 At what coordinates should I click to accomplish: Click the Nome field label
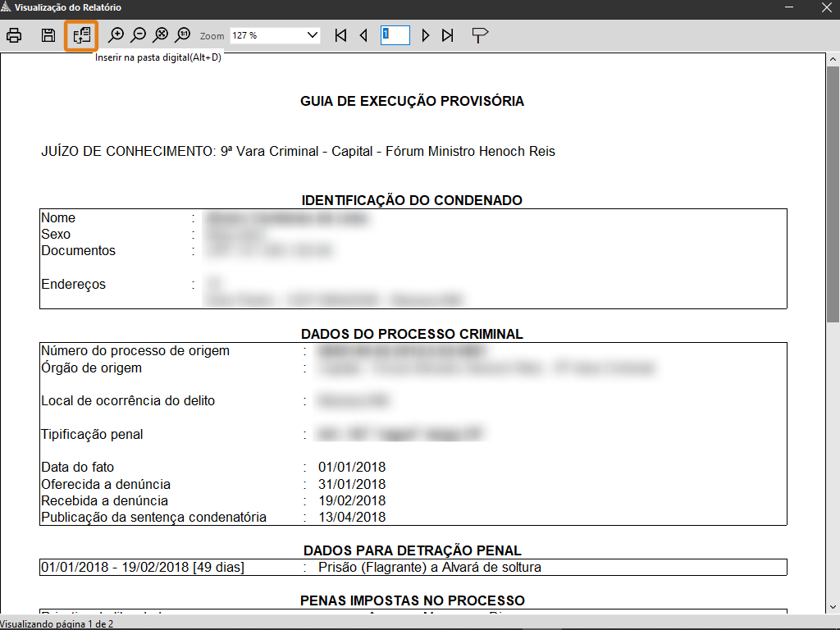[x=58, y=218]
